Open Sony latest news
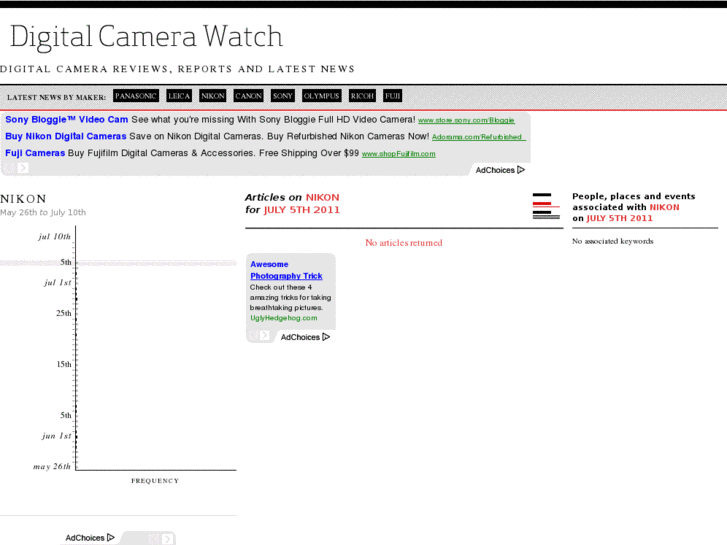 [x=283, y=96]
